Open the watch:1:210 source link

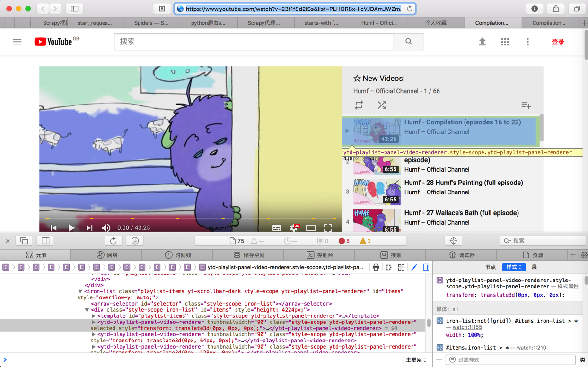point(531,348)
